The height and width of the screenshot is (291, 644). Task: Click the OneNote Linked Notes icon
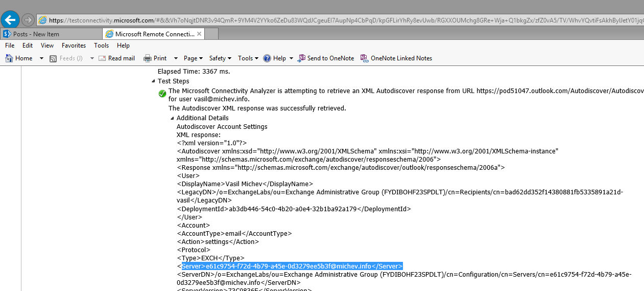364,58
